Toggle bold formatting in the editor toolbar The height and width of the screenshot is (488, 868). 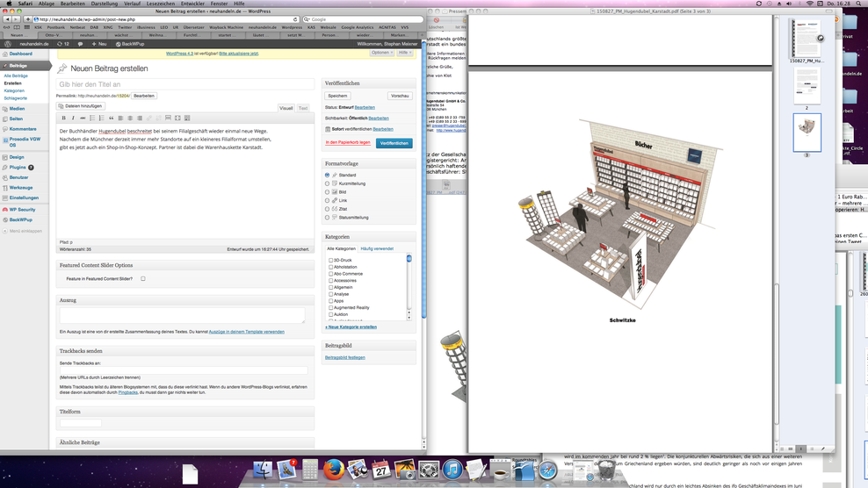pos(63,118)
